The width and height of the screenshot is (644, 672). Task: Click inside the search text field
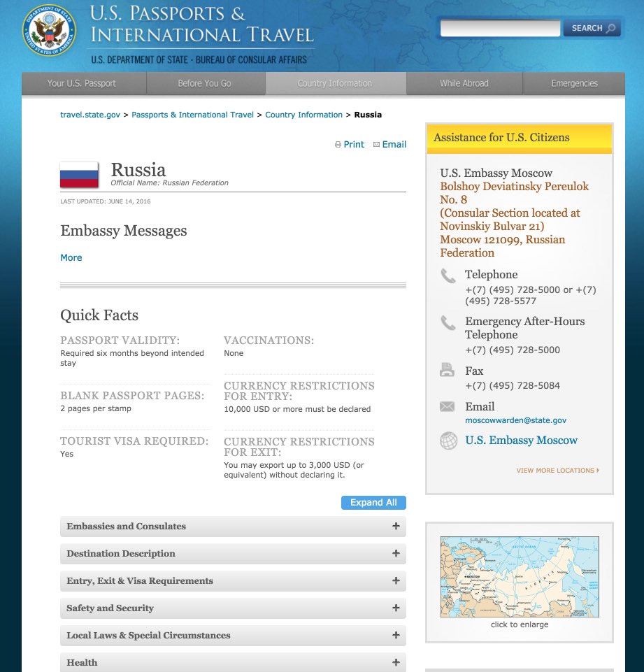point(500,28)
